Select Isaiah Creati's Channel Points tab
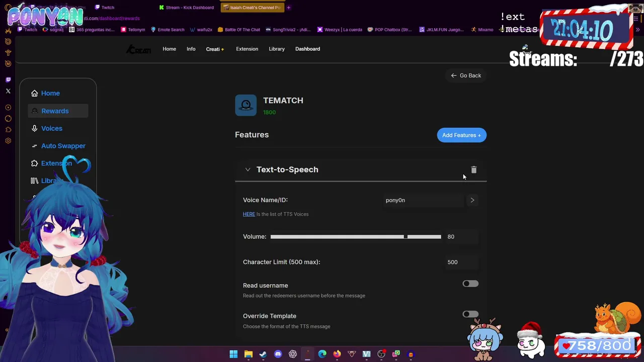The height and width of the screenshot is (362, 644). [x=252, y=8]
